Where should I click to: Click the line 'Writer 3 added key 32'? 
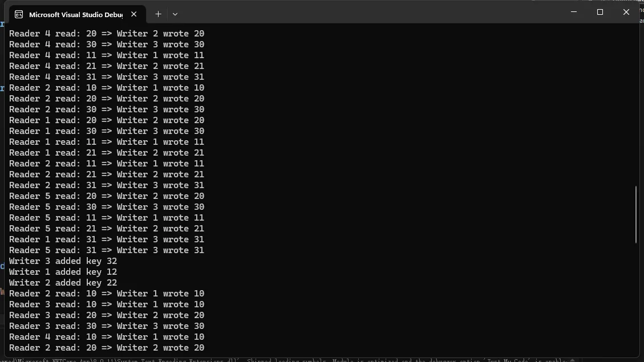(63, 261)
